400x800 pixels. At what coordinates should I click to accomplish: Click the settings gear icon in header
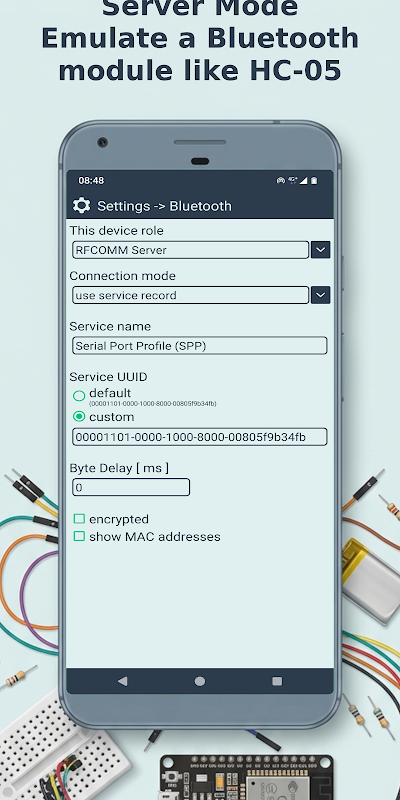81,206
